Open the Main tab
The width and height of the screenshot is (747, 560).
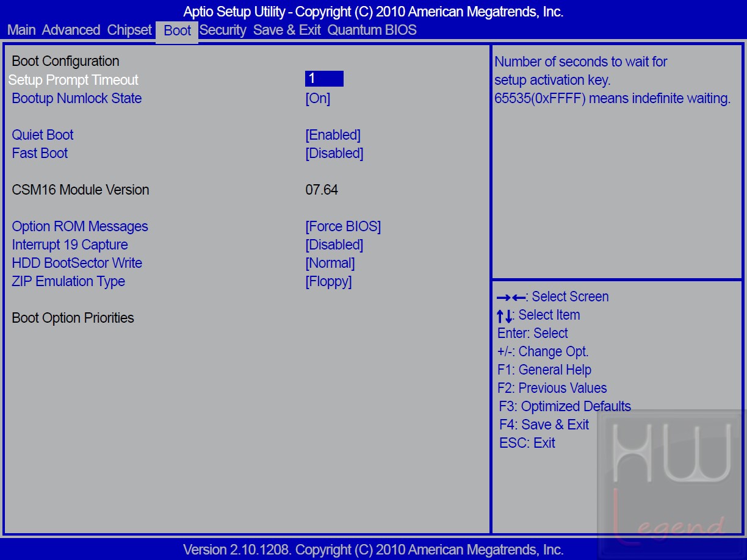coord(21,30)
